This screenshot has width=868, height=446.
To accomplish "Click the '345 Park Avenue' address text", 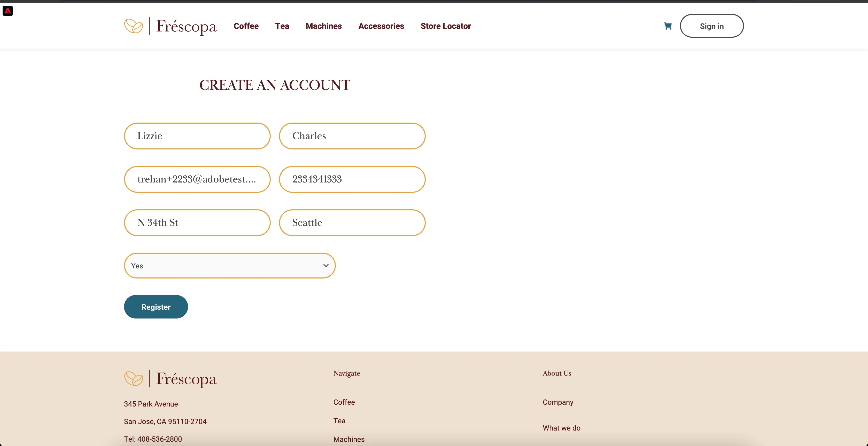I will [151, 404].
